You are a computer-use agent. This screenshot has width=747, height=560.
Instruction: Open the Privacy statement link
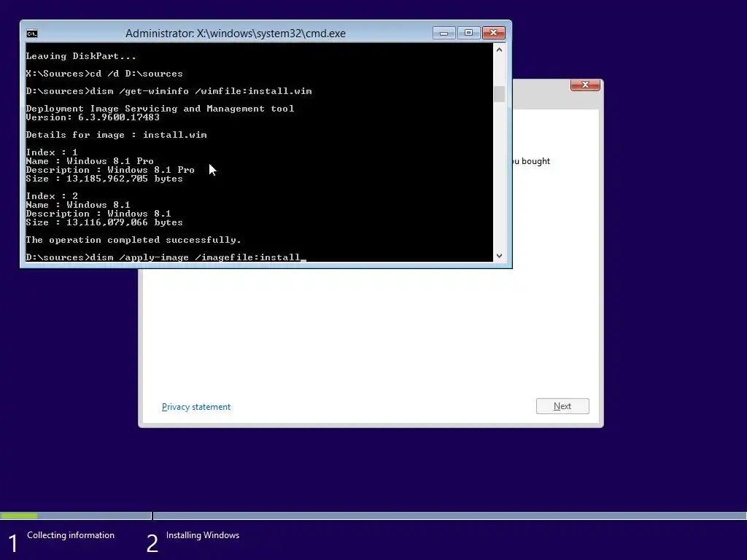tap(196, 407)
